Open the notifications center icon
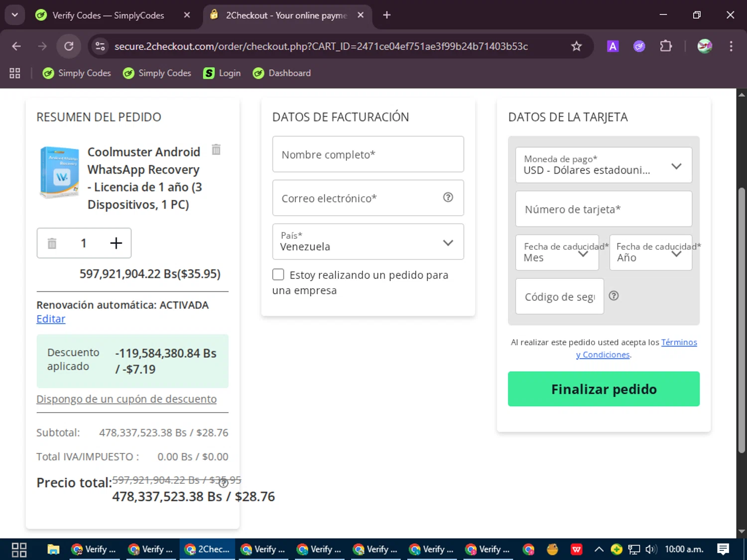Viewport: 747px width, 560px height. click(723, 550)
